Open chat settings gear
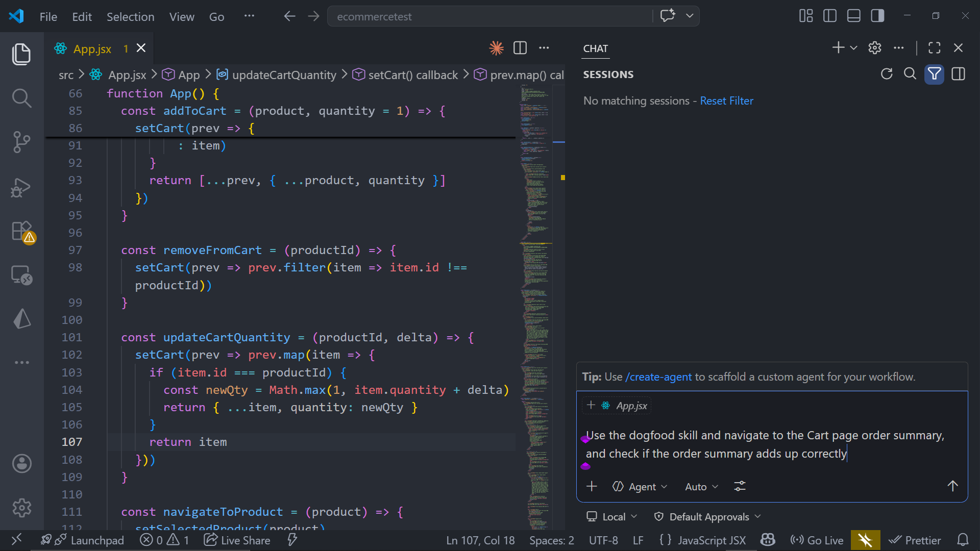 (x=875, y=48)
